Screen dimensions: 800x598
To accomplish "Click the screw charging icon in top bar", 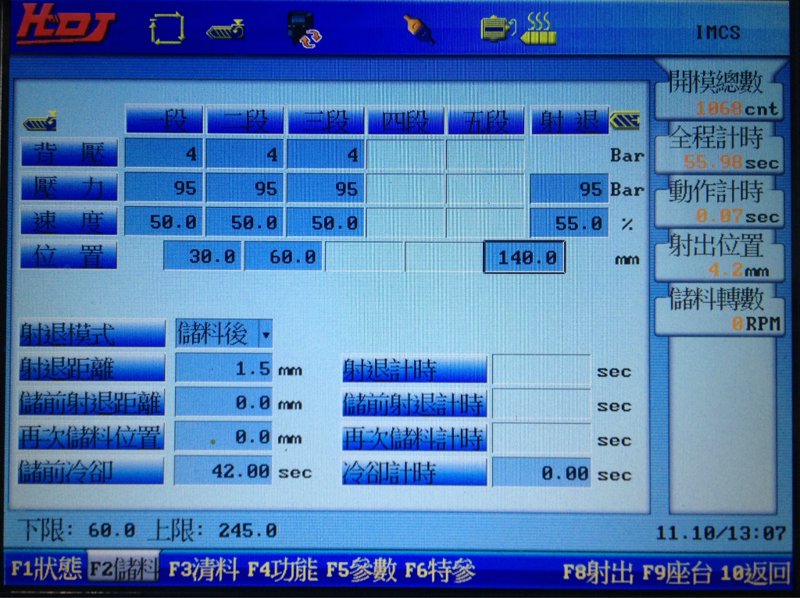I will tap(226, 29).
